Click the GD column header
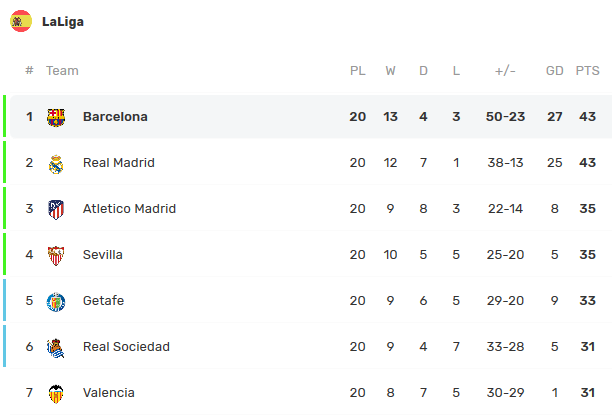 (555, 71)
